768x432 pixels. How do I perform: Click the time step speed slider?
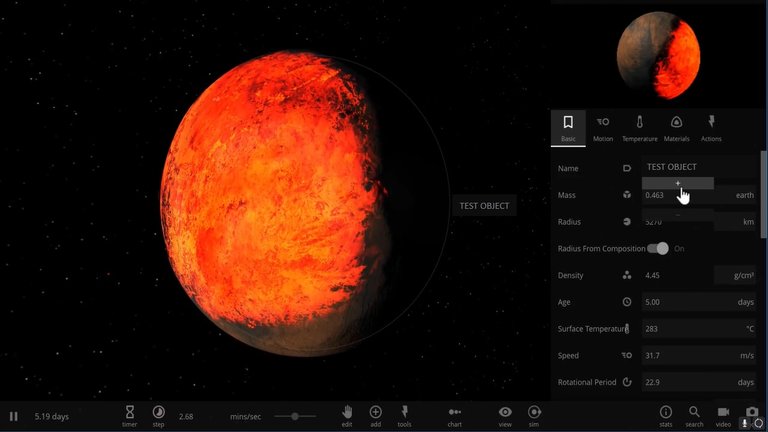point(295,416)
